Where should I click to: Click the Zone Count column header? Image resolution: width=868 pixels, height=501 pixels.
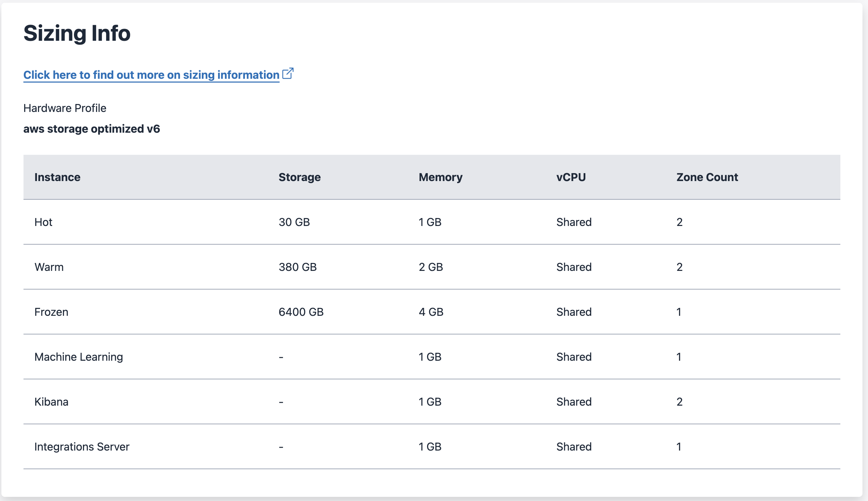[707, 177]
